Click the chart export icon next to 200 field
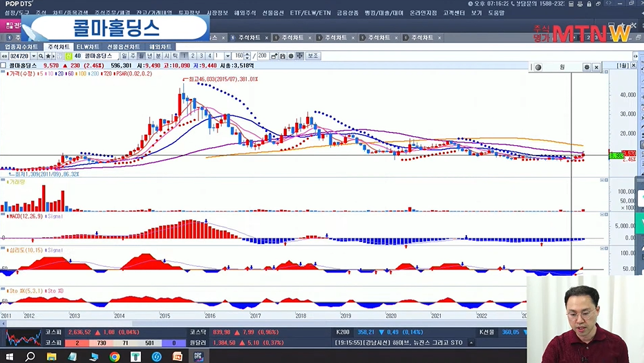 274,56
